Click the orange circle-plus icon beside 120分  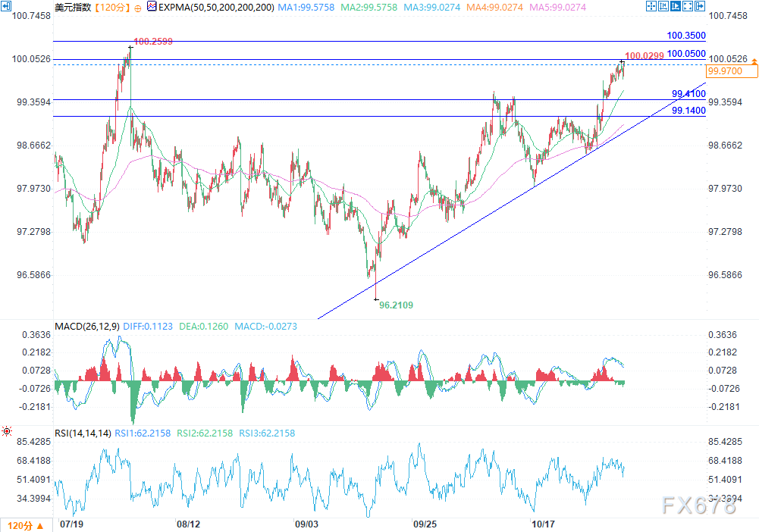pos(137,7)
